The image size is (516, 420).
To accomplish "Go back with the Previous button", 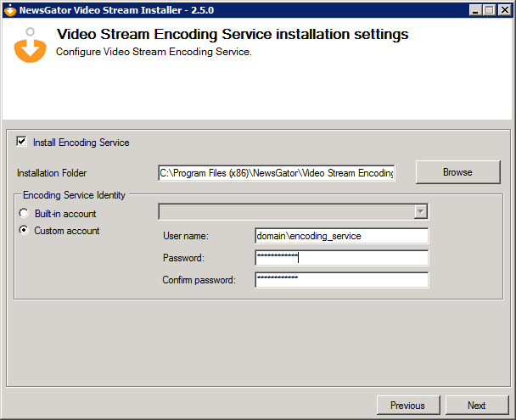I will pyautogui.click(x=407, y=406).
